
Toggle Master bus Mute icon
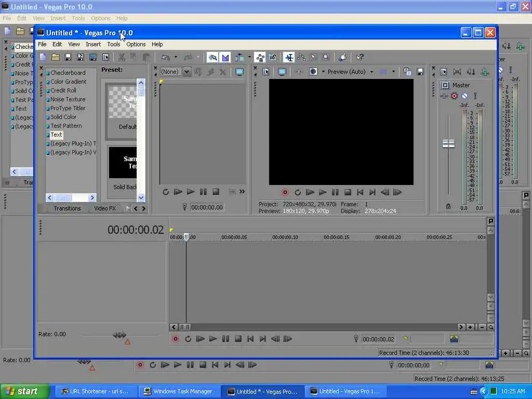(464, 96)
